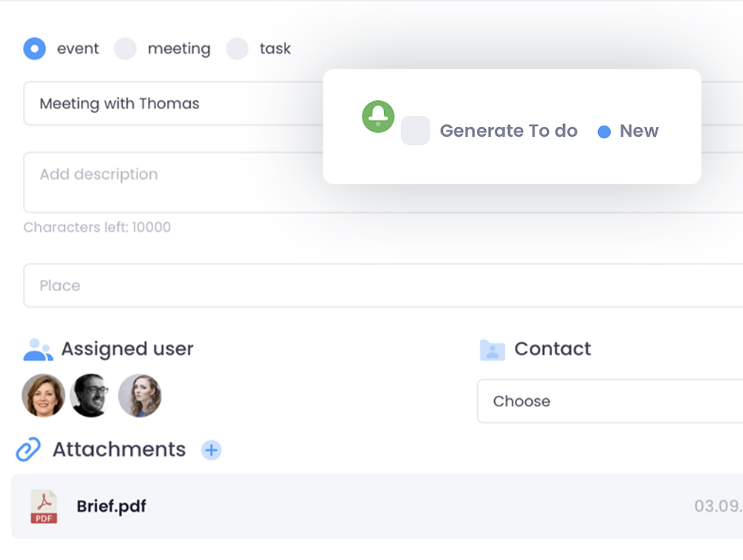Select the meeting radio button
Screen dimensions: 743x560
tap(125, 48)
